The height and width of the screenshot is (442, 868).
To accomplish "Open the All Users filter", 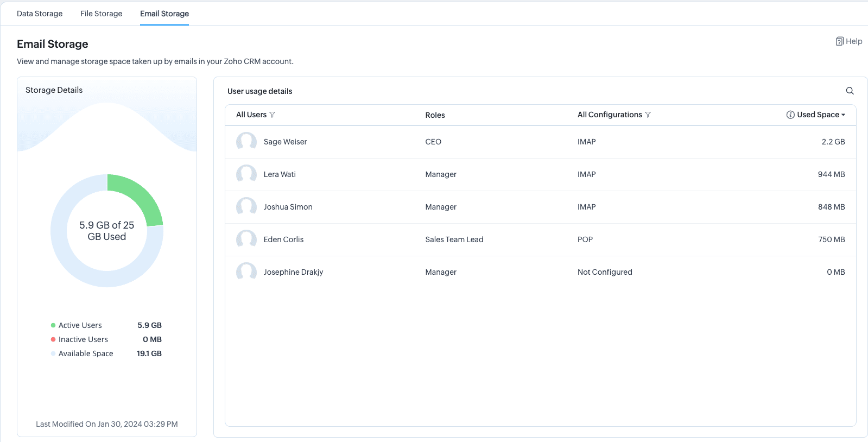I will (256, 115).
